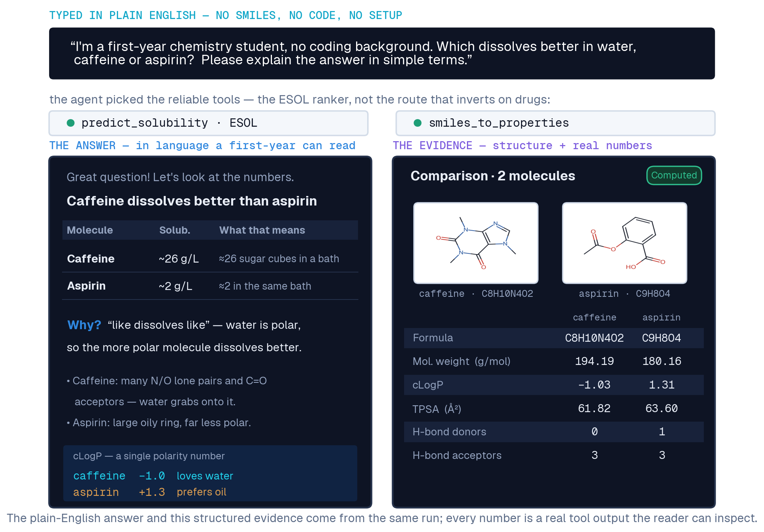Image resolution: width=764 pixels, height=532 pixels.
Task: Select the Caffeine row in solubility table
Action: click(x=210, y=259)
